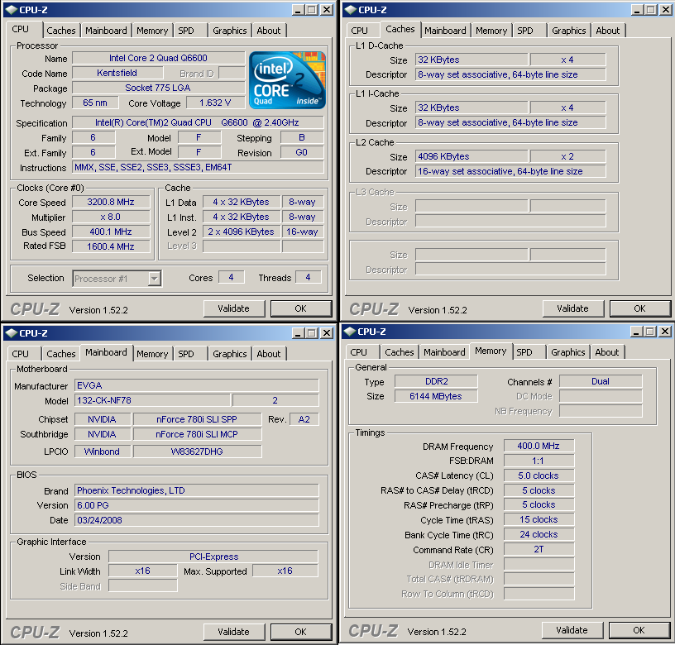Click CPU-Z title icon in CPU tab window
The image size is (675, 645).
tap(11, 9)
